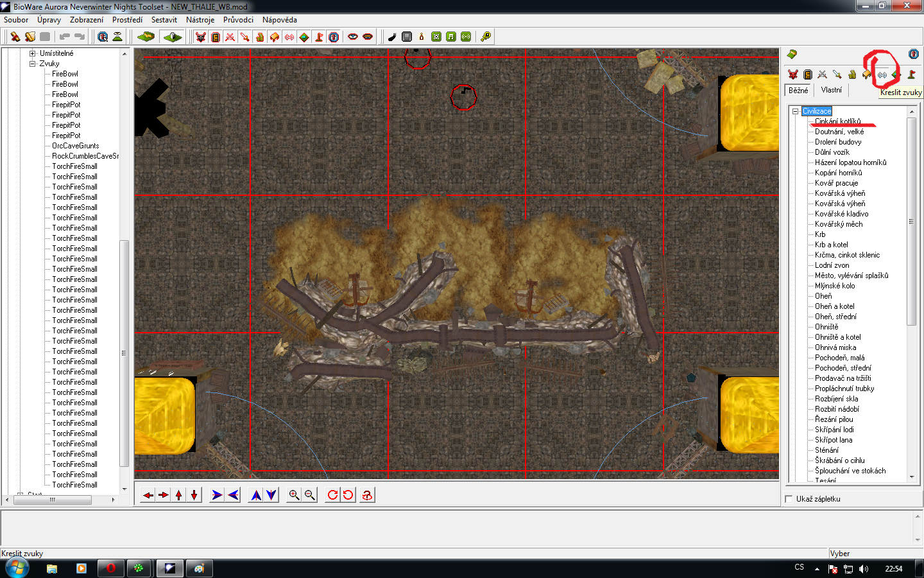Click the zoom out magnifier button
The width and height of the screenshot is (924, 578).
click(x=310, y=495)
